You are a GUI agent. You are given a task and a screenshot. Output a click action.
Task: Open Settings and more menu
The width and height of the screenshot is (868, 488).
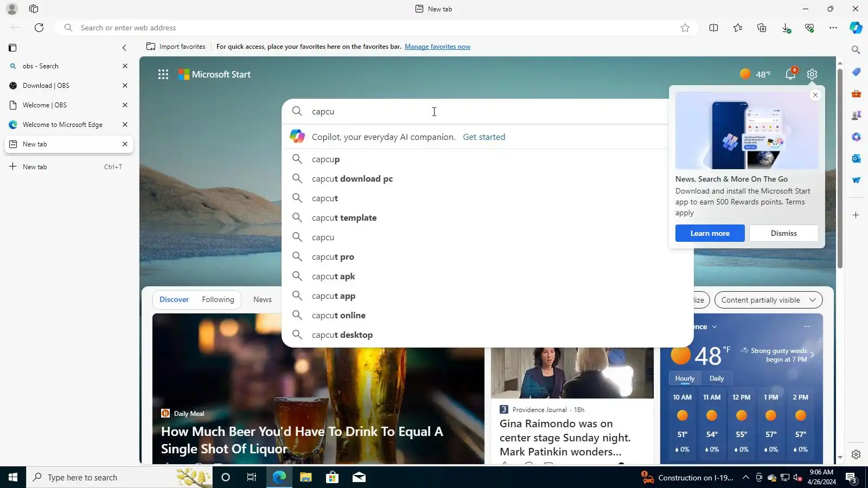[833, 28]
